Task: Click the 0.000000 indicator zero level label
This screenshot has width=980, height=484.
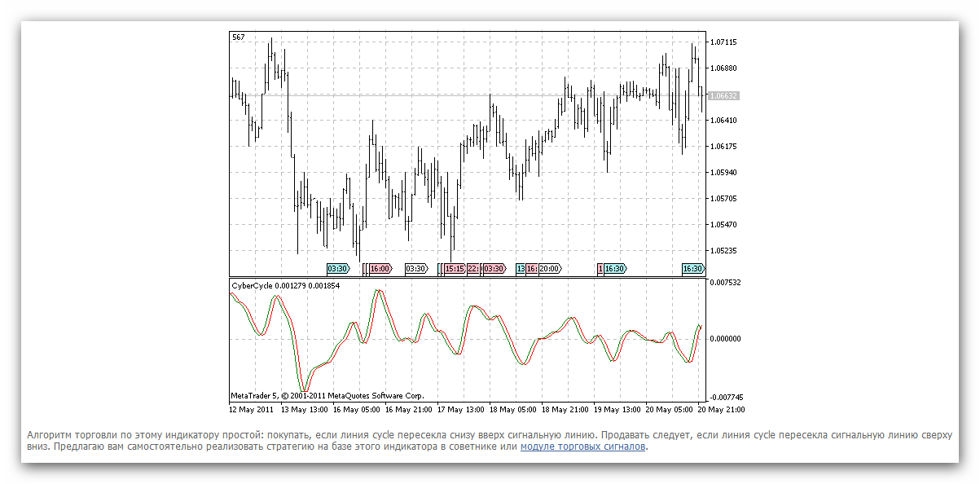Action: pyautogui.click(x=725, y=338)
